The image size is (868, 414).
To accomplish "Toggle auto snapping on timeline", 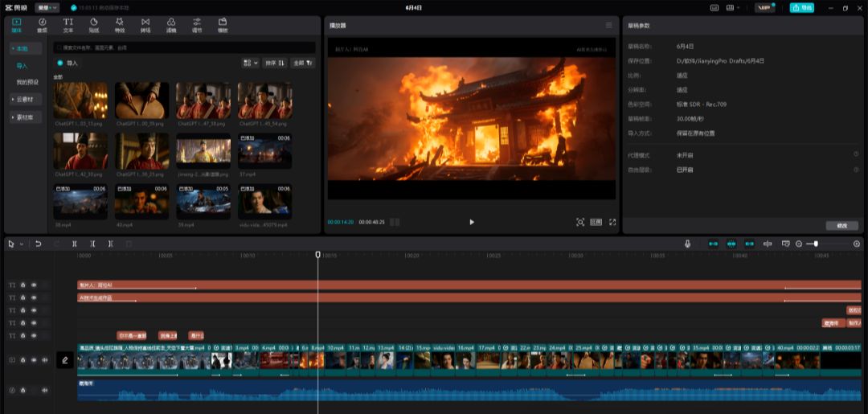I will [x=731, y=244].
